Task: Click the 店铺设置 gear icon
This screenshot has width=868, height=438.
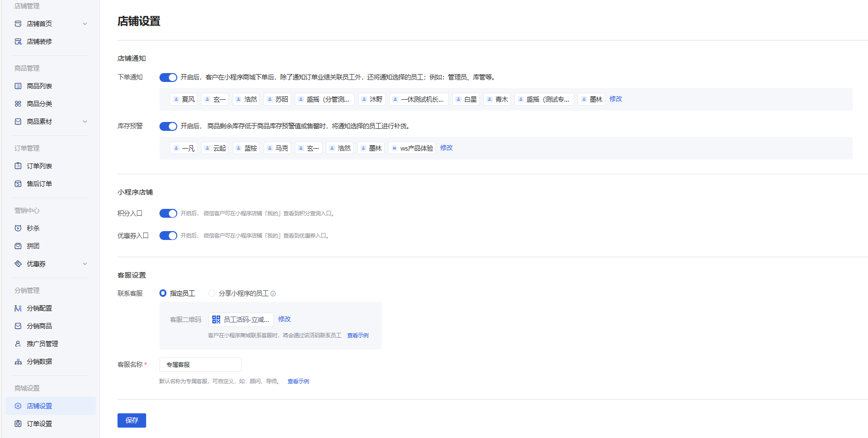Action: 18,406
